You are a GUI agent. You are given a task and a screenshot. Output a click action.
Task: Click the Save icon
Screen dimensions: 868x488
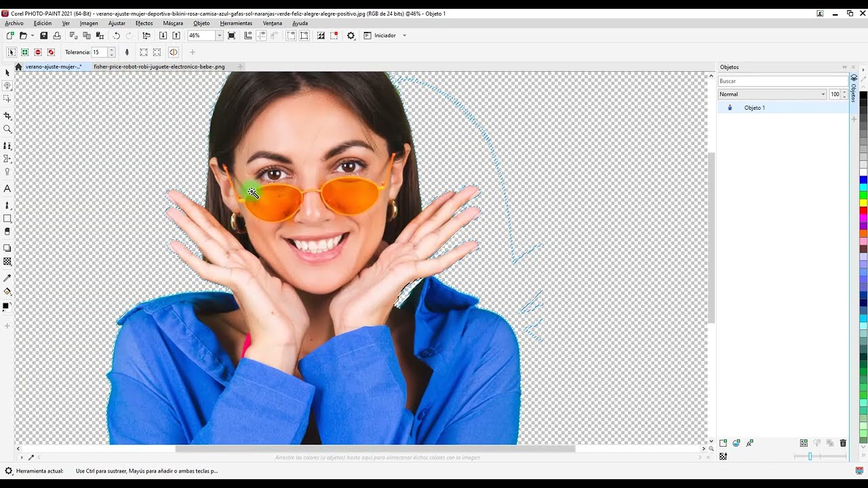point(43,35)
